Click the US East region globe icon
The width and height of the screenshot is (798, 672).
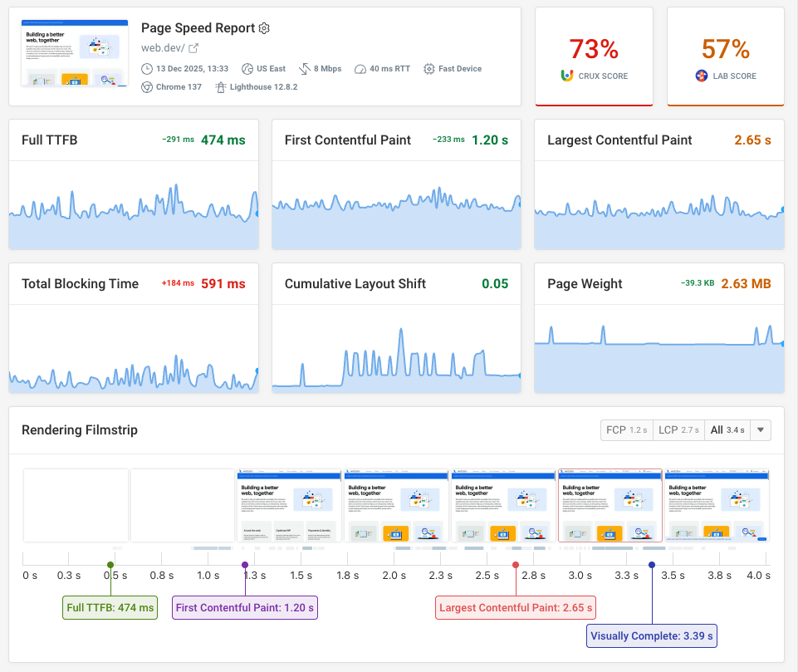[247, 69]
